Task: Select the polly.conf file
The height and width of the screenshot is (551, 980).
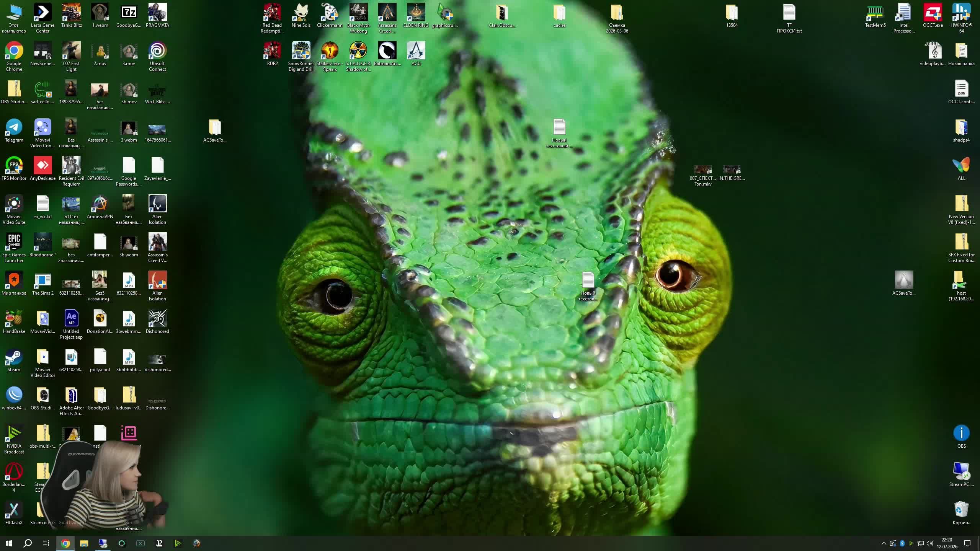Action: click(100, 360)
